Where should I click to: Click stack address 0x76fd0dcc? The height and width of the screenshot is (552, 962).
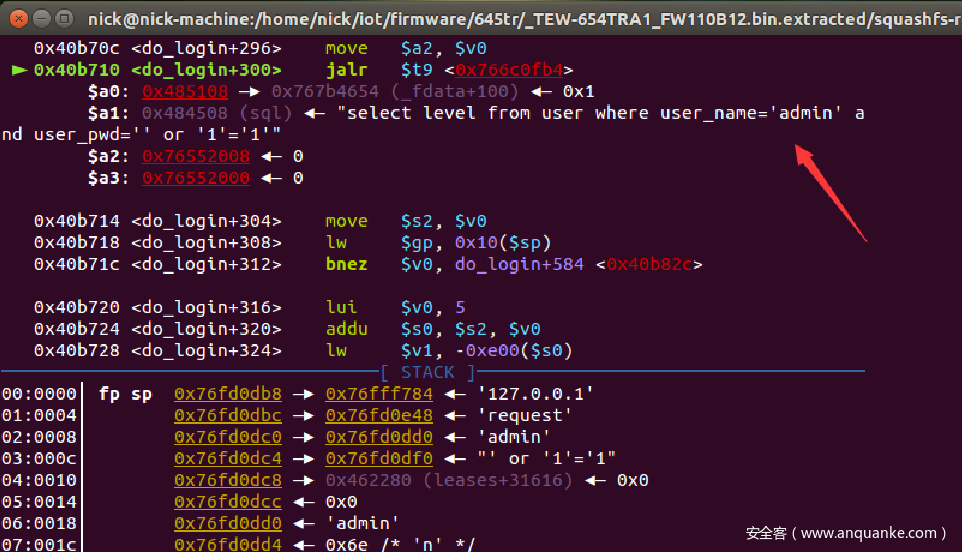pos(228,502)
